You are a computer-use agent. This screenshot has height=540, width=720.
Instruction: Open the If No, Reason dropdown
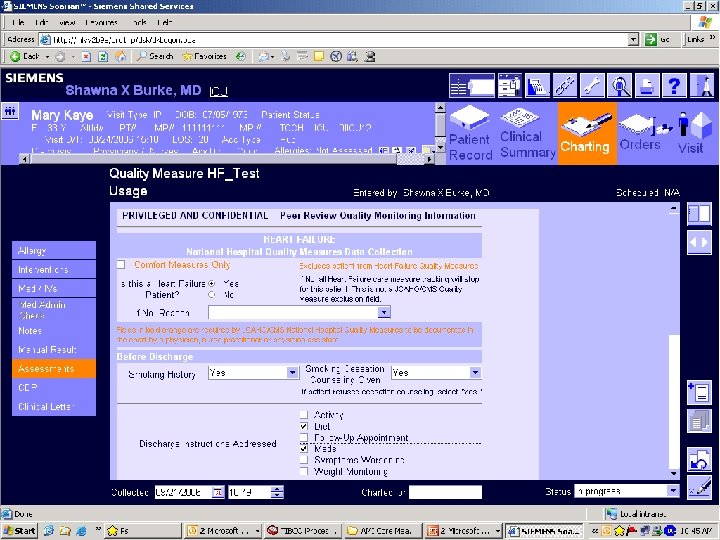[384, 313]
